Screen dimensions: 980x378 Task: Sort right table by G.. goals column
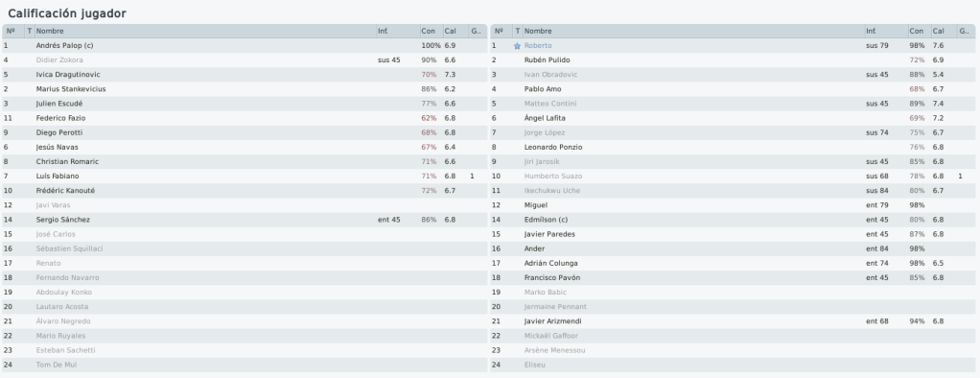pos(966,31)
